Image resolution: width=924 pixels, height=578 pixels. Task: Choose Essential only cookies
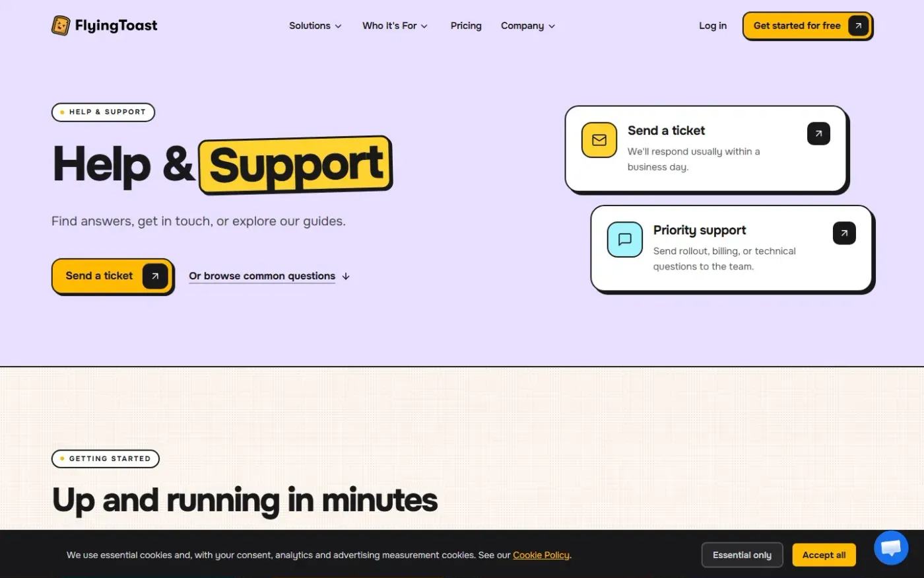[742, 555]
